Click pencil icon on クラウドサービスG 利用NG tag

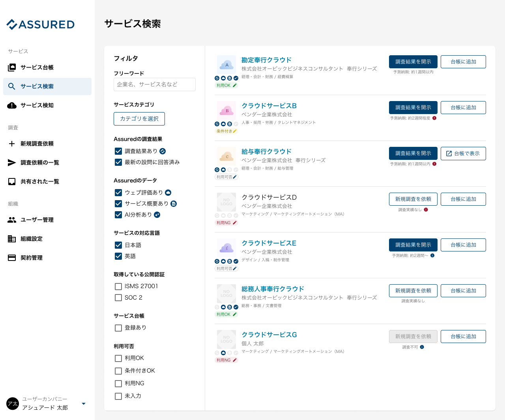point(235,360)
